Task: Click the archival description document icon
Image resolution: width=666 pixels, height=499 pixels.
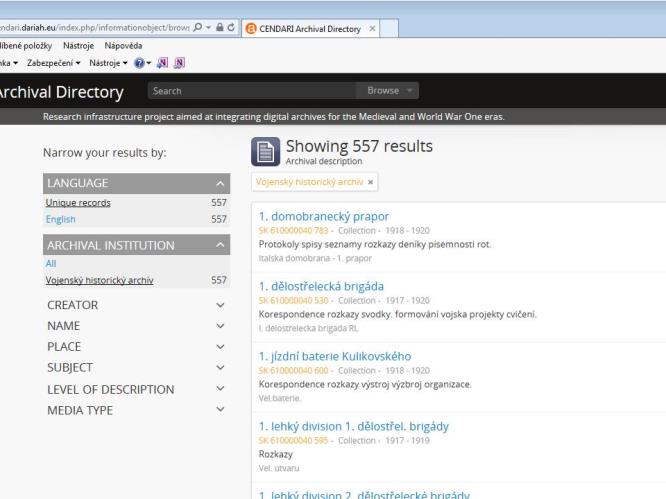Action: pyautogui.click(x=265, y=152)
